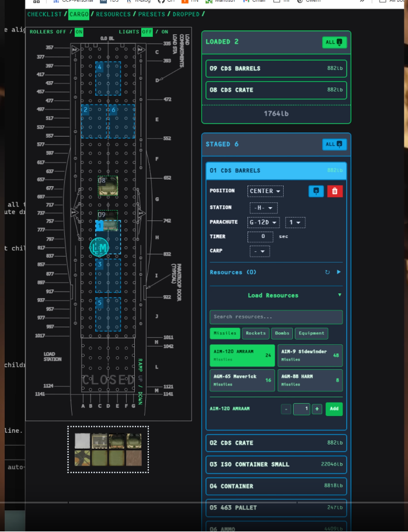
Task: Open the CHECKLIST tab
Action: click(x=44, y=14)
